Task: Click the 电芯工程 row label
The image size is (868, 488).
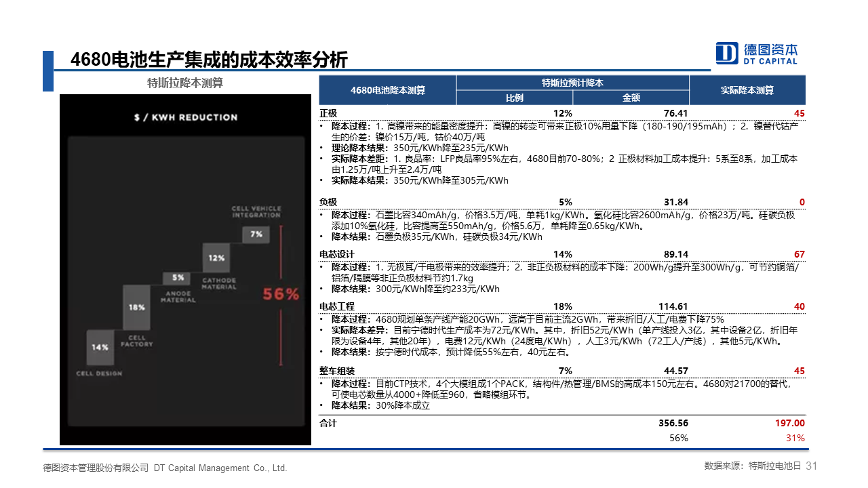Action: click(337, 306)
